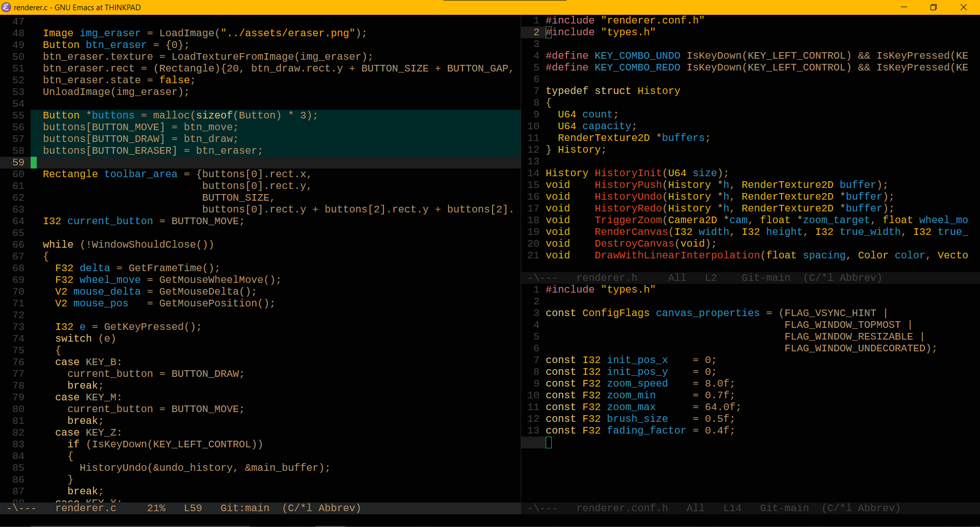Screen dimensions: 980x527
Task: Click brush_size constant
Action: coord(638,419)
